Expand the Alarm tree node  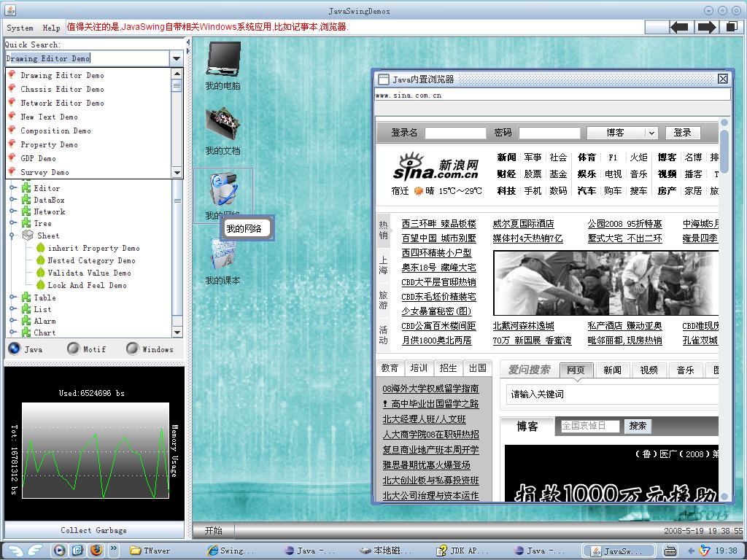coord(12,321)
